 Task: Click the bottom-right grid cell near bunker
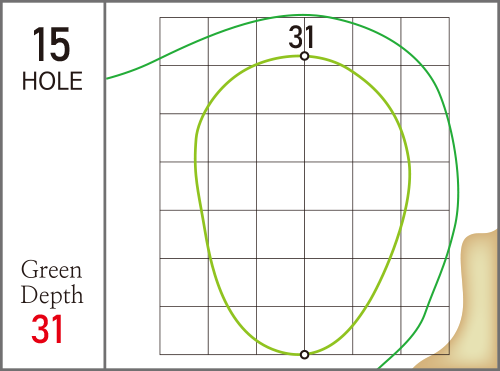tap(425, 330)
